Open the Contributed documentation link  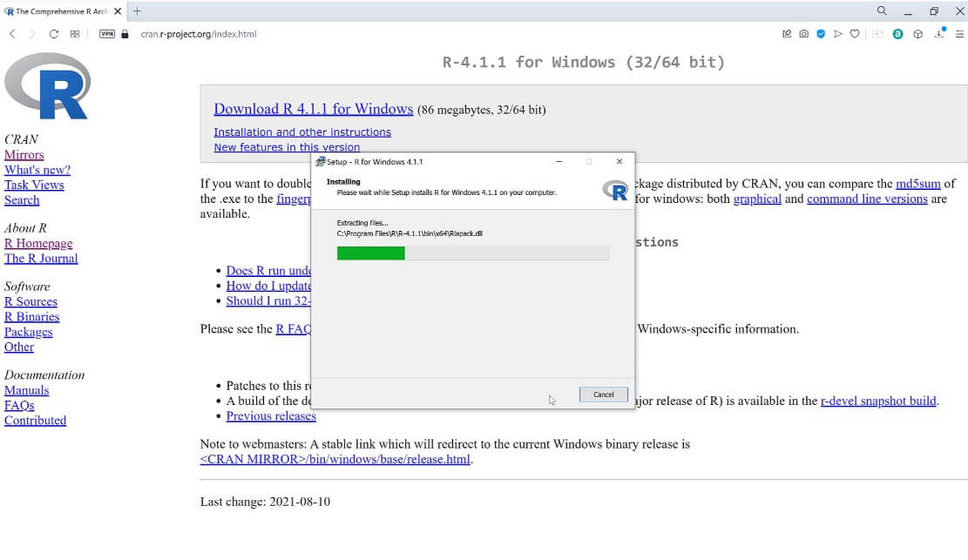pyautogui.click(x=35, y=421)
